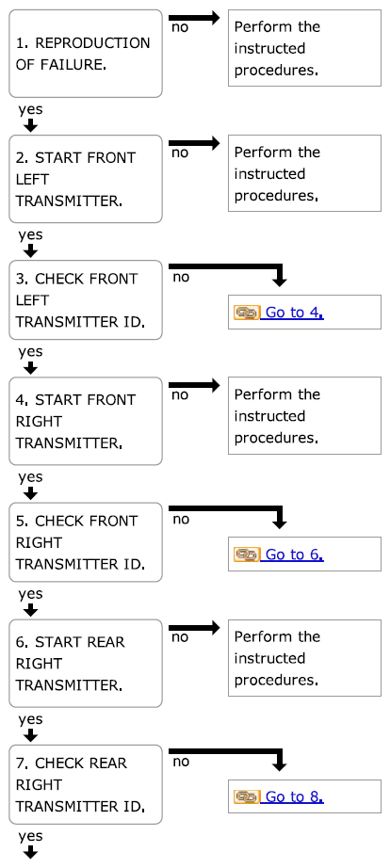390x868 pixels.
Task: Select step 1 Reproduction of Failure box
Action: pos(86,54)
